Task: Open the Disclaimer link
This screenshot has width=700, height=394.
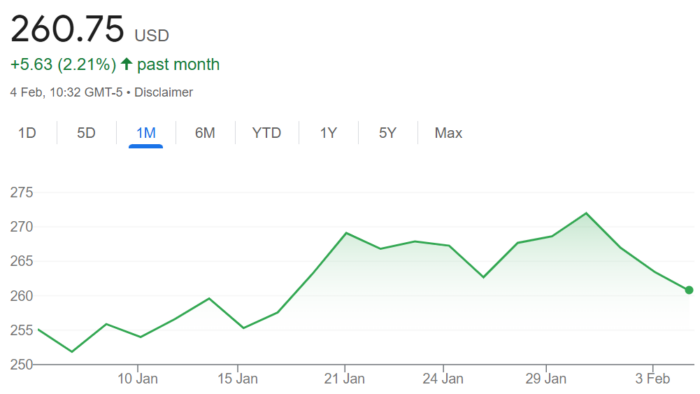Action: (163, 92)
